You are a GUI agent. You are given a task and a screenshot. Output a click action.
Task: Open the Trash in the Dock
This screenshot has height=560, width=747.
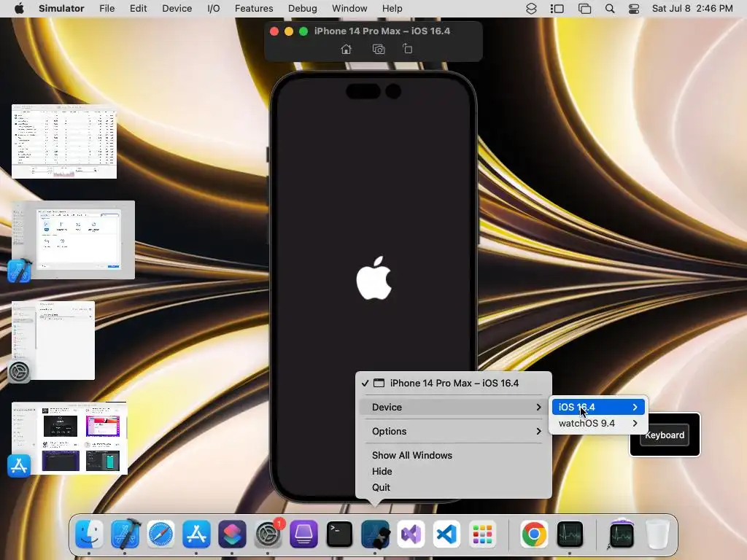coord(658,534)
